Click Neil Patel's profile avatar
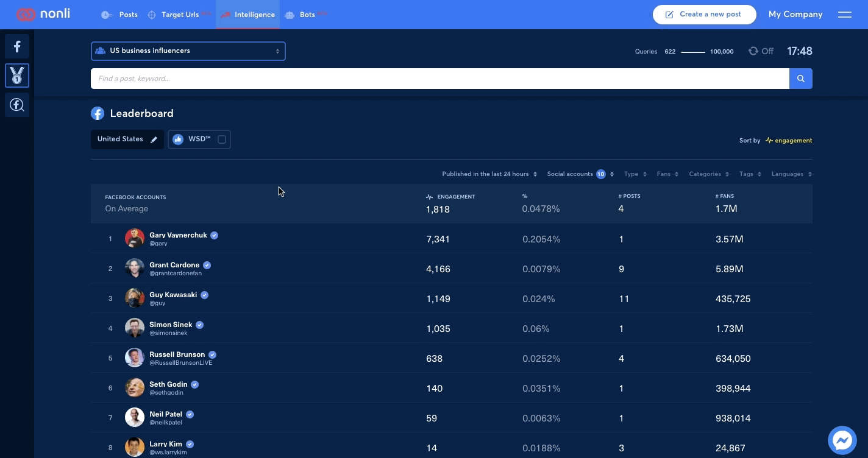The height and width of the screenshot is (458, 868). [x=135, y=417]
